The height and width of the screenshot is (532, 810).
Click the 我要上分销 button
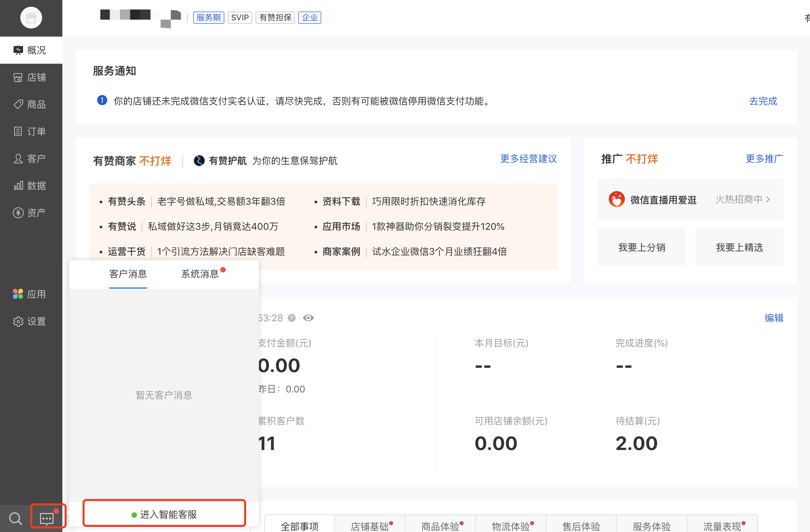(x=642, y=247)
